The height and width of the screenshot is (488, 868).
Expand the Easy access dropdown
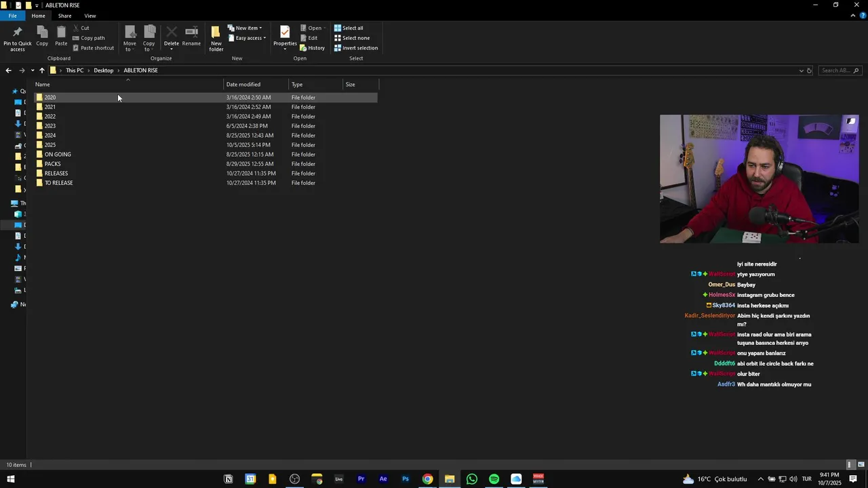(247, 38)
